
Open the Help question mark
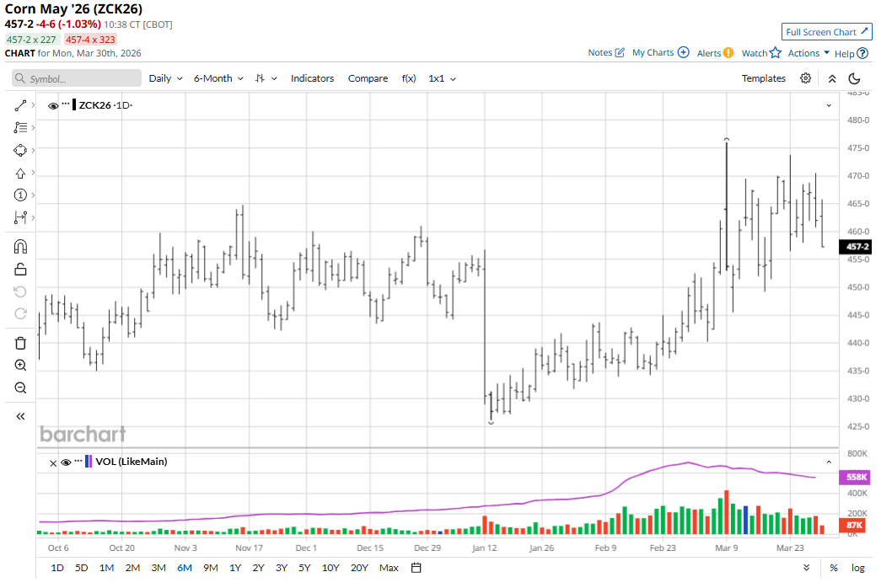coord(862,53)
